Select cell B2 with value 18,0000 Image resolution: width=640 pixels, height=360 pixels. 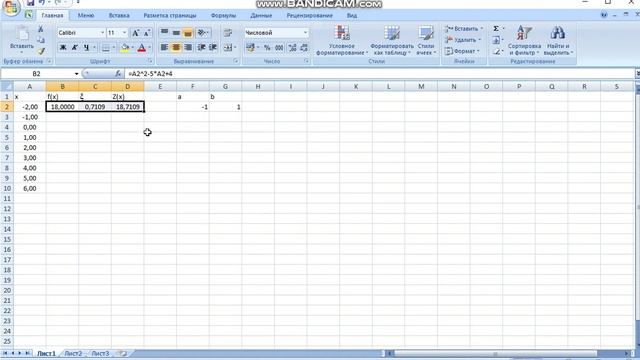(62, 107)
